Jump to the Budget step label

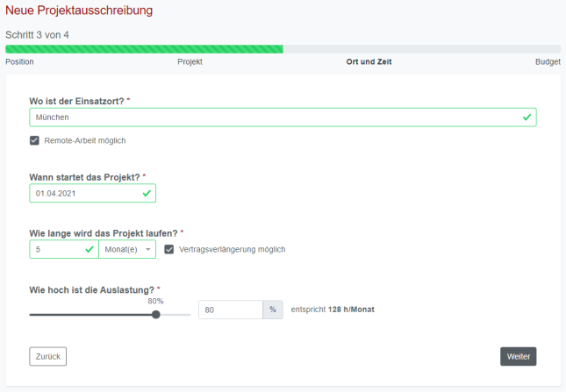pyautogui.click(x=548, y=62)
